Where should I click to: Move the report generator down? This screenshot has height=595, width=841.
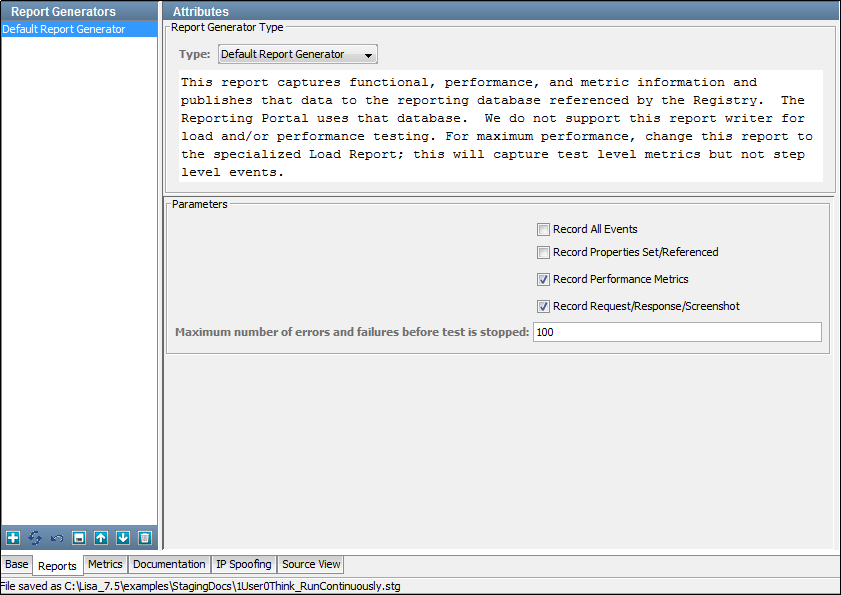tap(122, 538)
